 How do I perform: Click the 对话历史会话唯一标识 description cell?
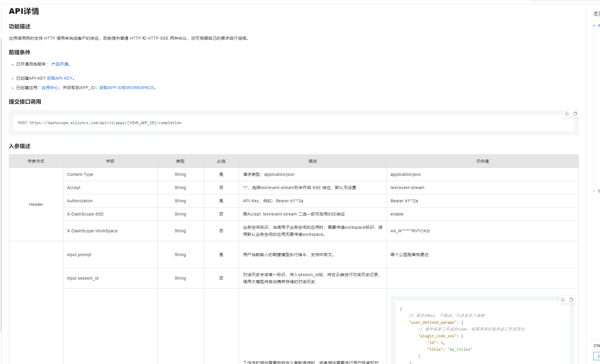[x=313, y=278]
